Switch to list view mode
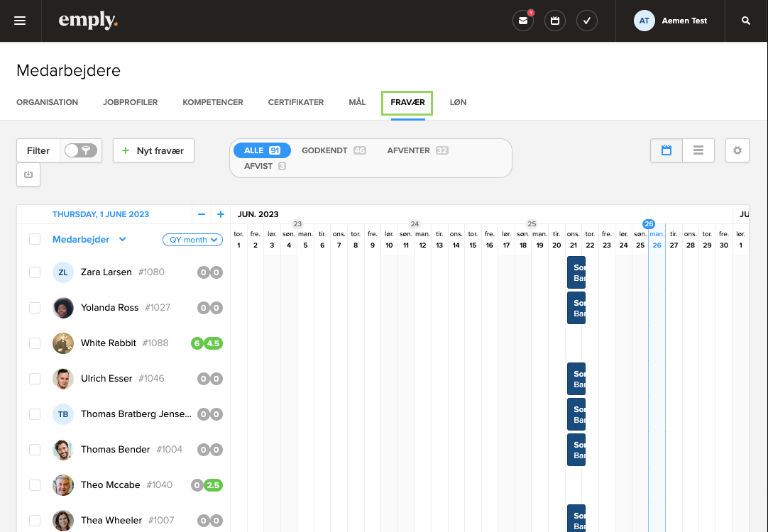The height and width of the screenshot is (532, 768). [x=698, y=150]
